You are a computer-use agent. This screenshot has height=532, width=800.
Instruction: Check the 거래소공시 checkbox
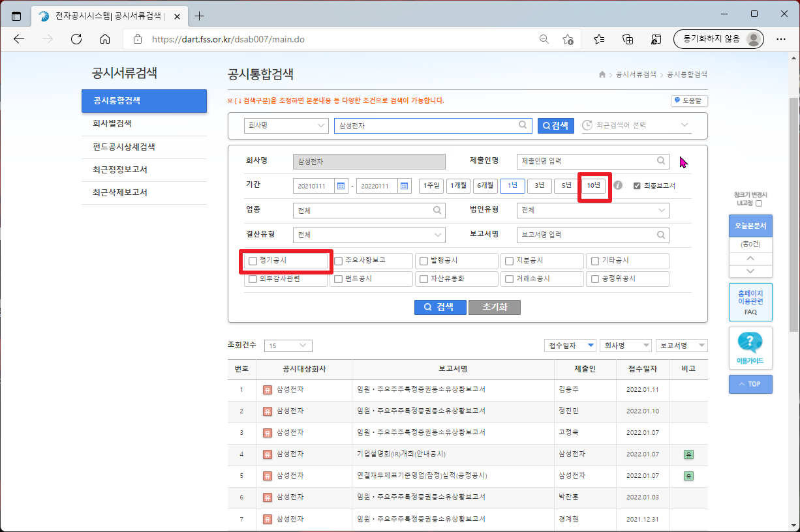(510, 279)
